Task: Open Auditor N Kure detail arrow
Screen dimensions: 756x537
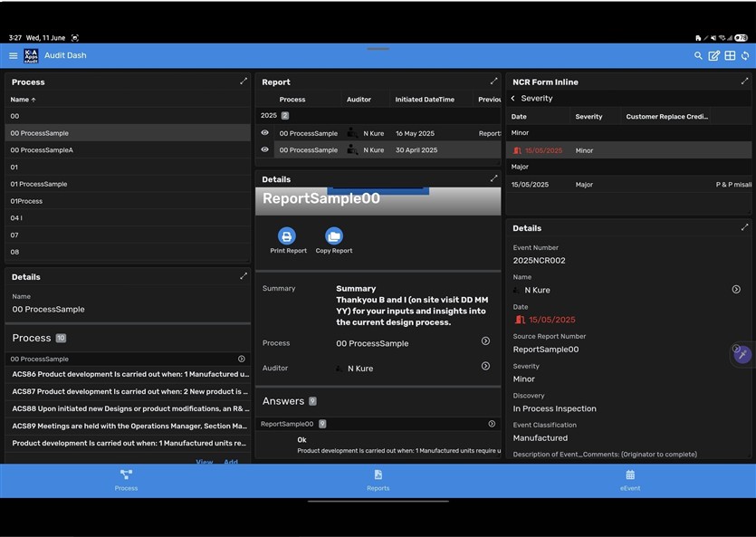Action: [x=485, y=367]
